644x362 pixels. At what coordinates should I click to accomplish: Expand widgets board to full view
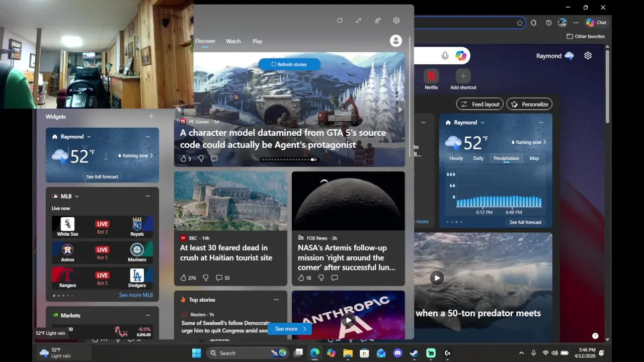[358, 21]
